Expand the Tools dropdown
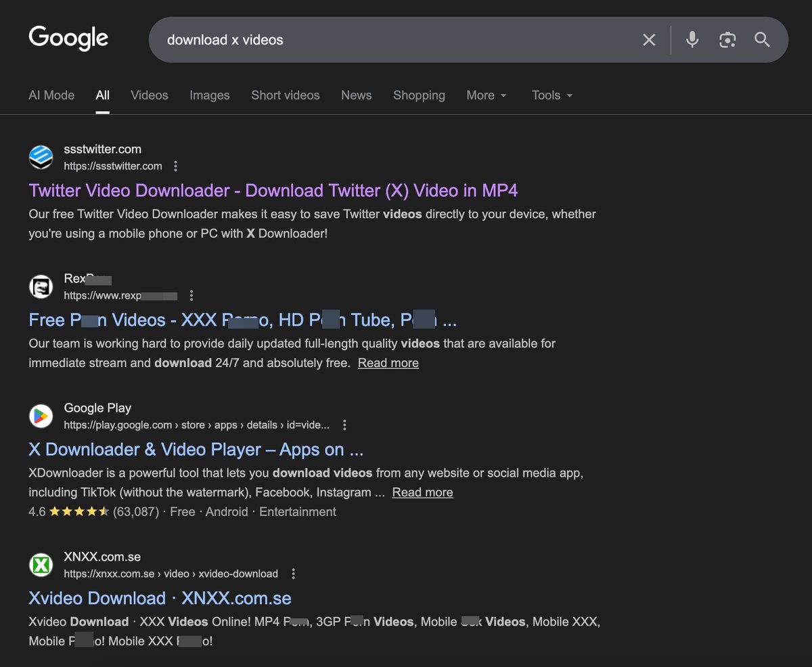 pos(552,95)
